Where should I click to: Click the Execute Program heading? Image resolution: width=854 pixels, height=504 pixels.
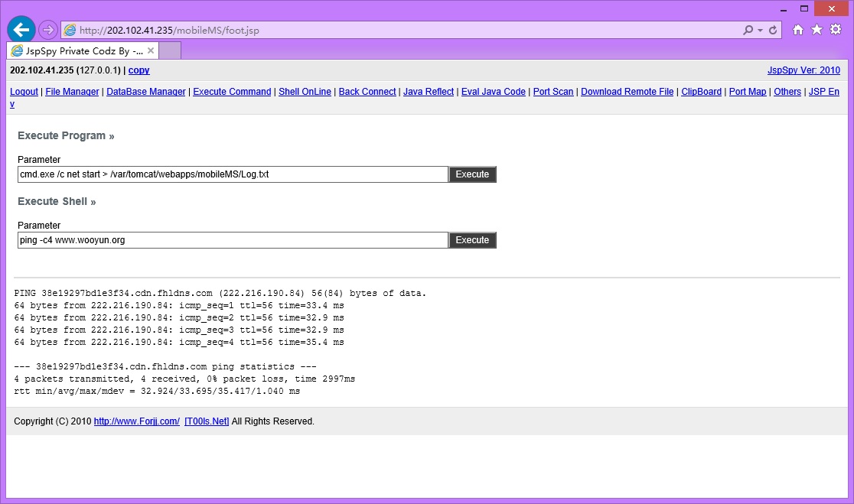66,135
